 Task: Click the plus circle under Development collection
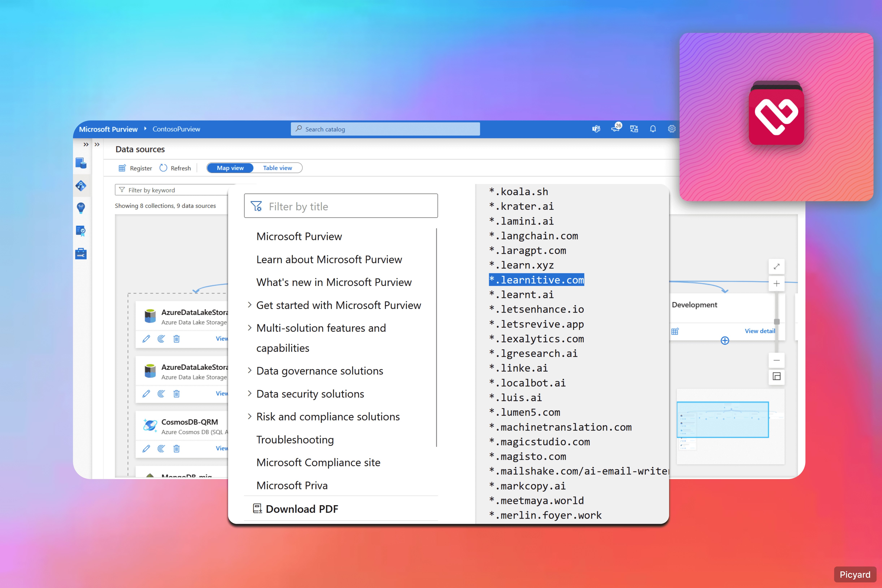tap(725, 340)
